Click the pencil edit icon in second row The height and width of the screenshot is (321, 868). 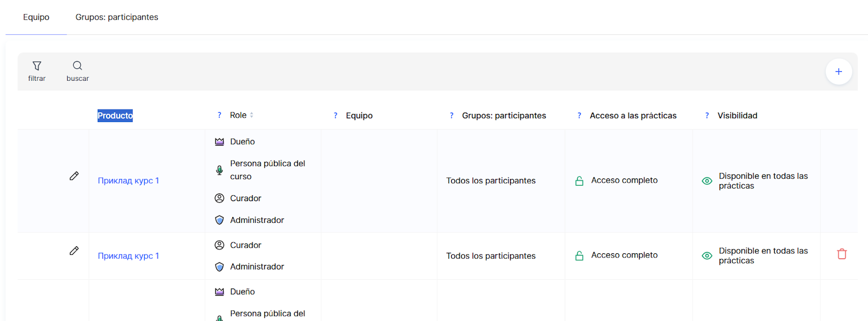74,251
